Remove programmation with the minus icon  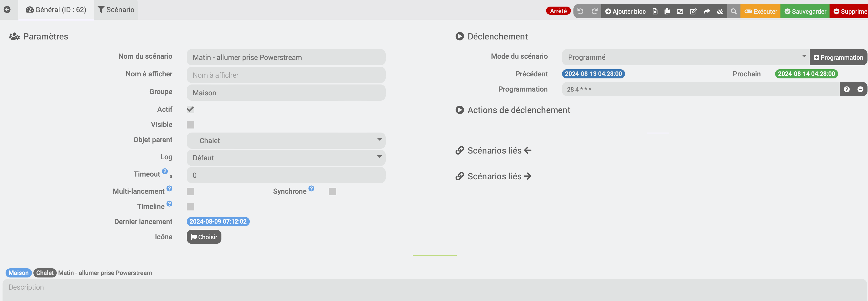point(860,89)
